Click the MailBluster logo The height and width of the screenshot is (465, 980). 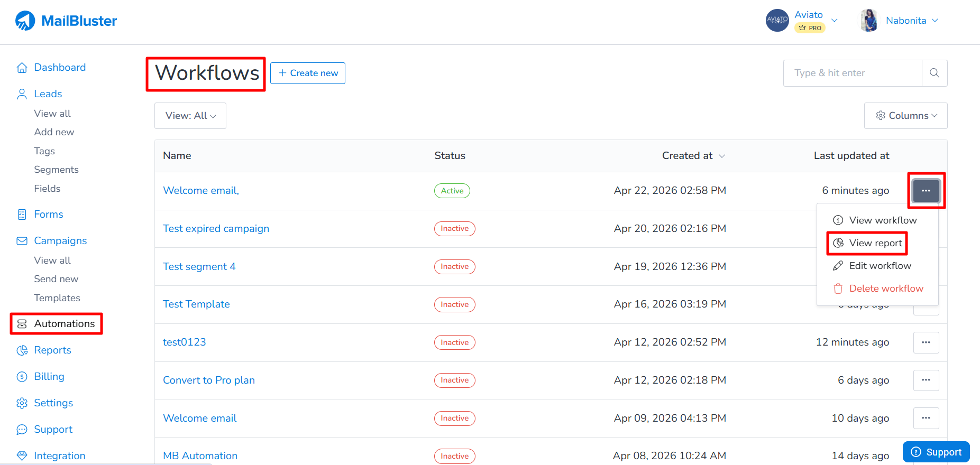(x=66, y=21)
